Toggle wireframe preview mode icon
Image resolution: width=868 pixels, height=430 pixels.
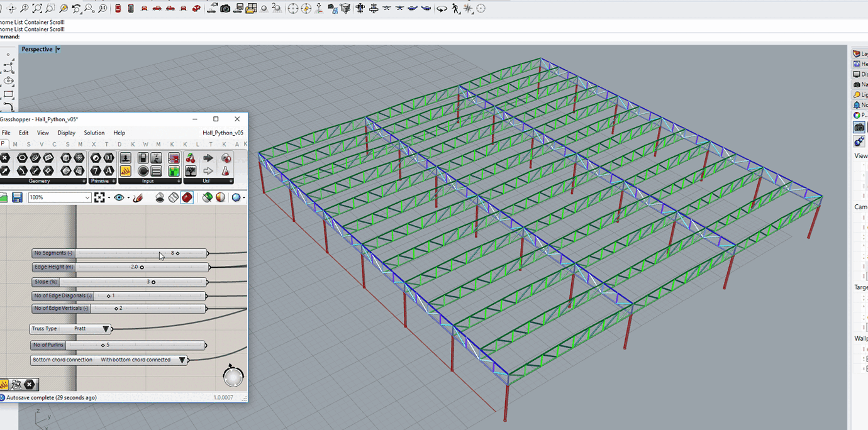tap(173, 197)
